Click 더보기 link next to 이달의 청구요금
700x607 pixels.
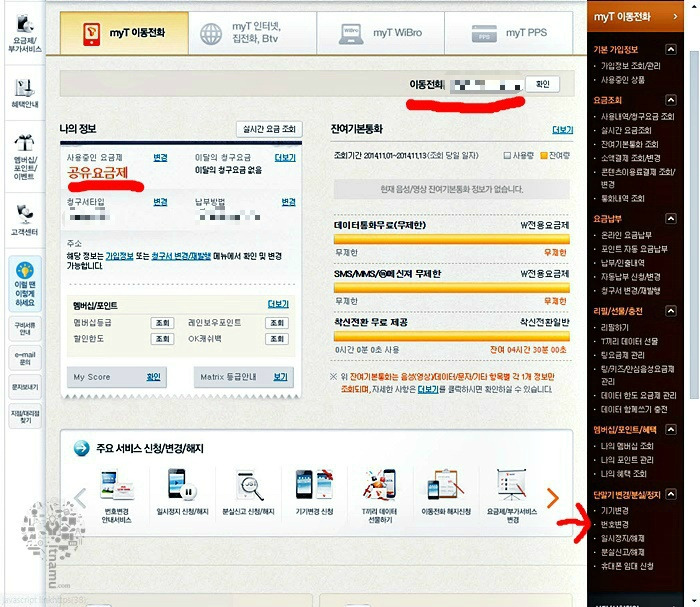click(x=285, y=158)
